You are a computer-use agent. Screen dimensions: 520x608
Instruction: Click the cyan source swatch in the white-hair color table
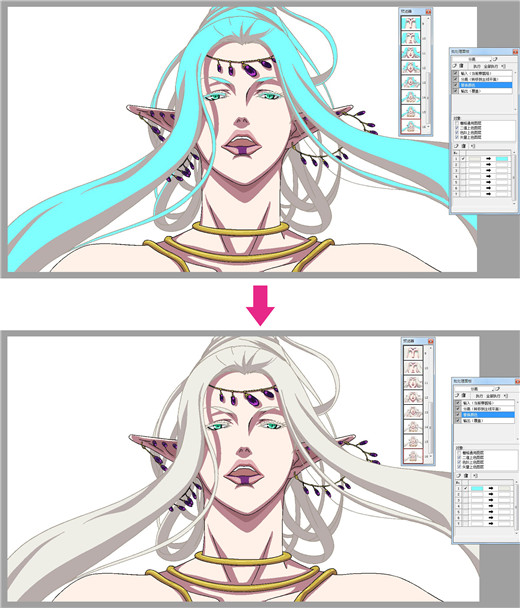(x=477, y=489)
